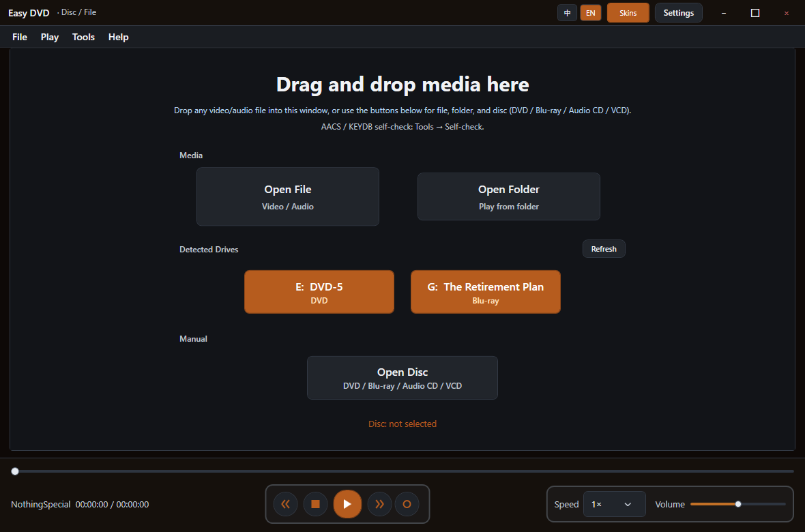Viewport: 805px width, 532px height.
Task: Maximize the Easy DVD window
Action: (755, 13)
